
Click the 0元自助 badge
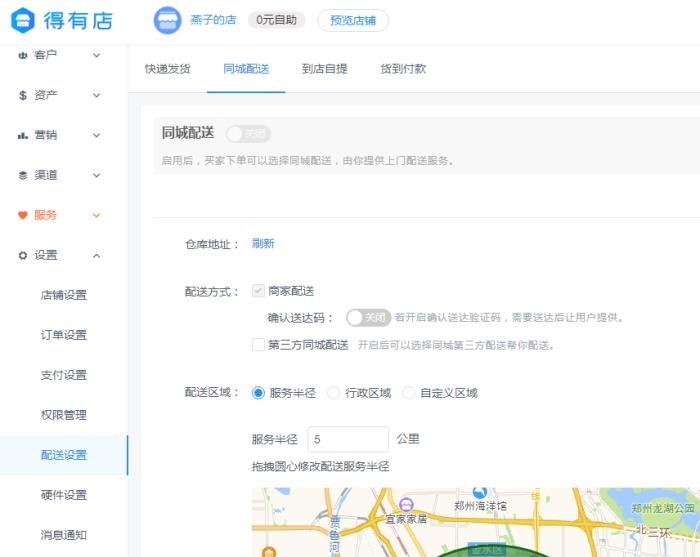pos(276,20)
